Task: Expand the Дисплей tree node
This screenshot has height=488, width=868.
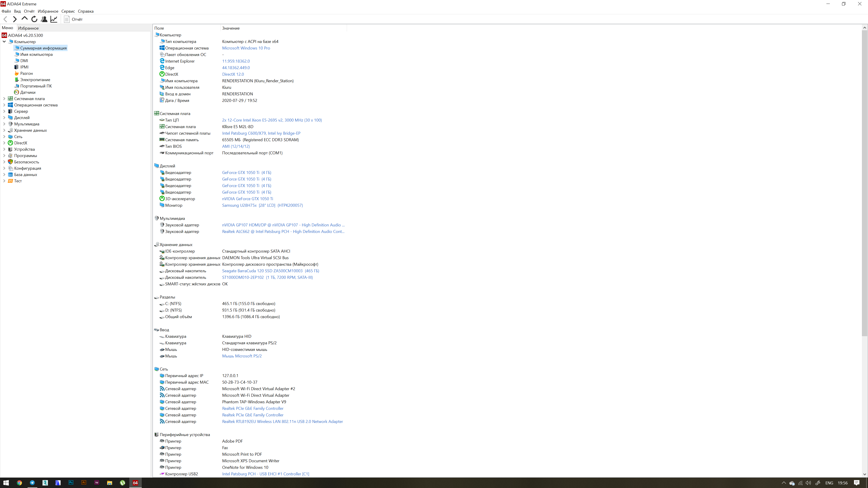Action: tap(4, 117)
